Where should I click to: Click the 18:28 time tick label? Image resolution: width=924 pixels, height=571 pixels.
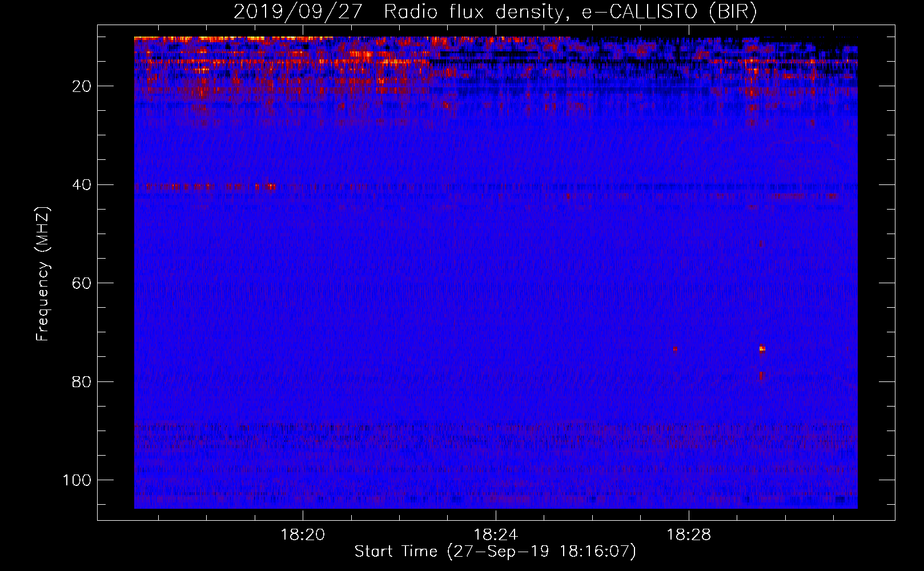click(689, 535)
